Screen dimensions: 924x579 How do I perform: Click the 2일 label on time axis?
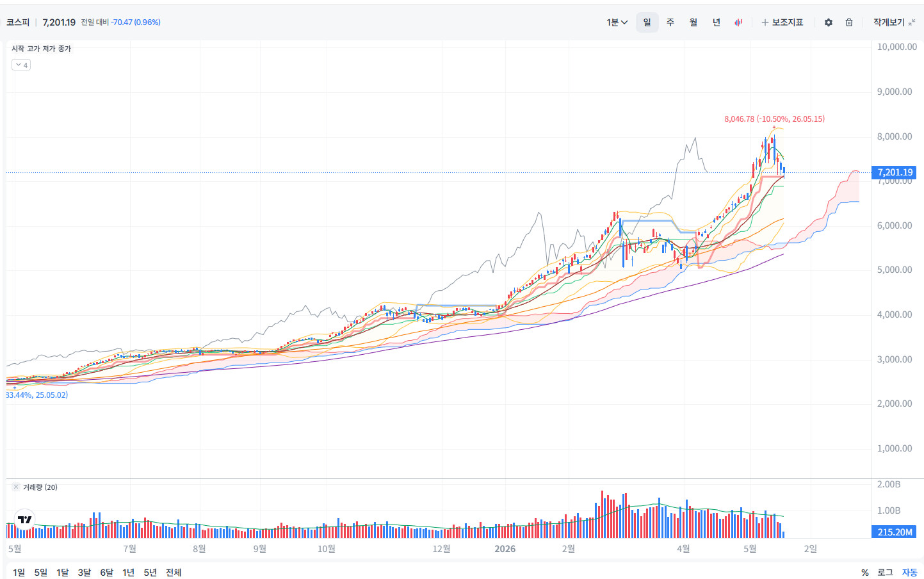[x=811, y=549]
